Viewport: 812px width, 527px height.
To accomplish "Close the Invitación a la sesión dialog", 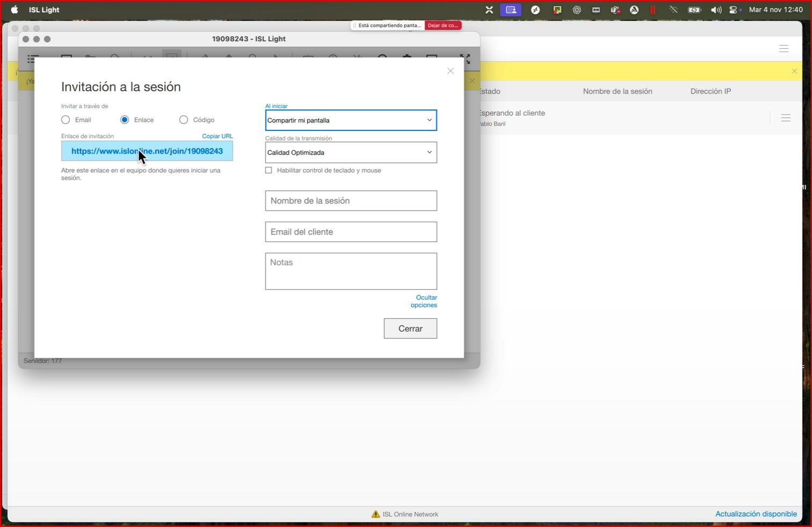I will [451, 71].
